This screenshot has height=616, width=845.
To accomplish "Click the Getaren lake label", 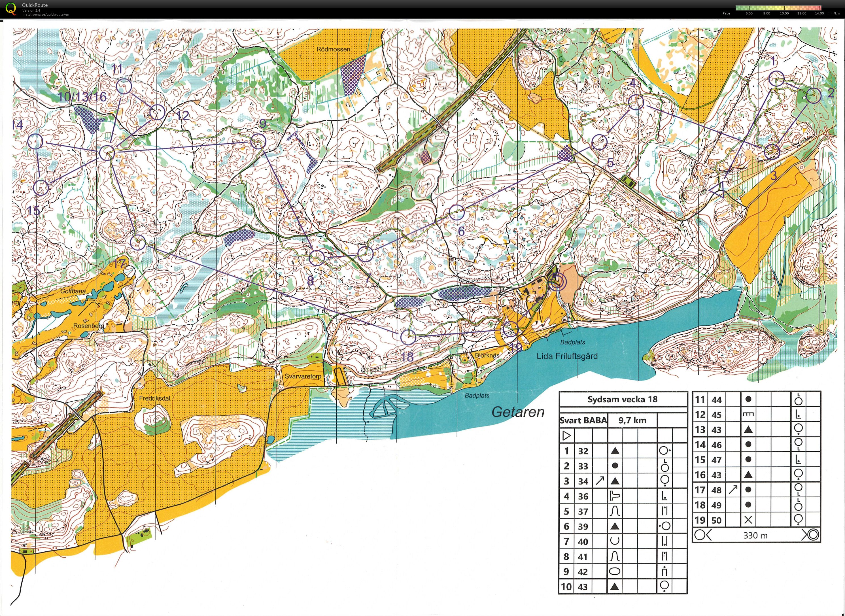I will [518, 412].
